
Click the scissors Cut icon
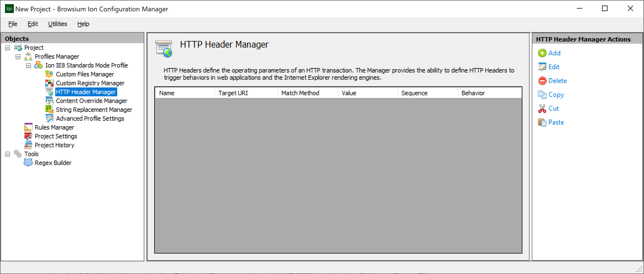(542, 108)
